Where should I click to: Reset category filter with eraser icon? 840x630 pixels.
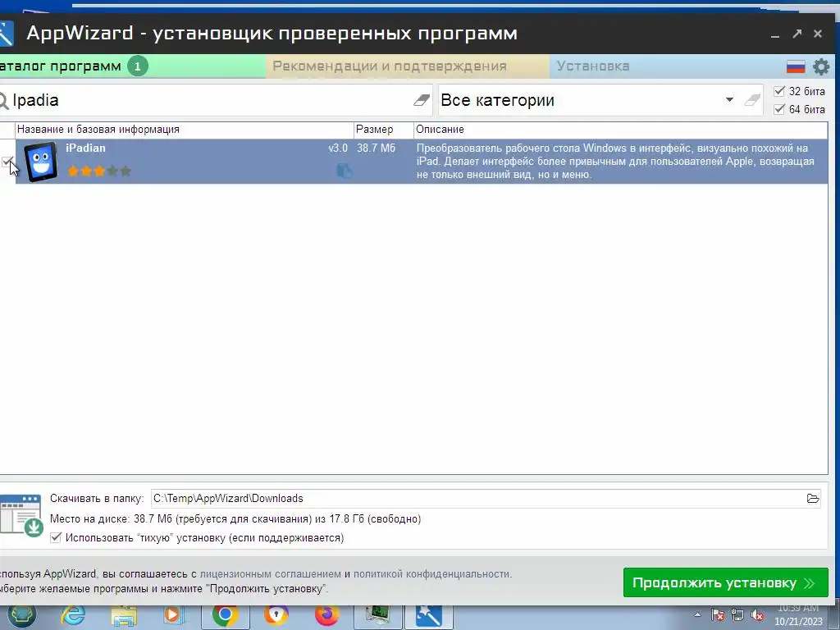click(x=753, y=99)
